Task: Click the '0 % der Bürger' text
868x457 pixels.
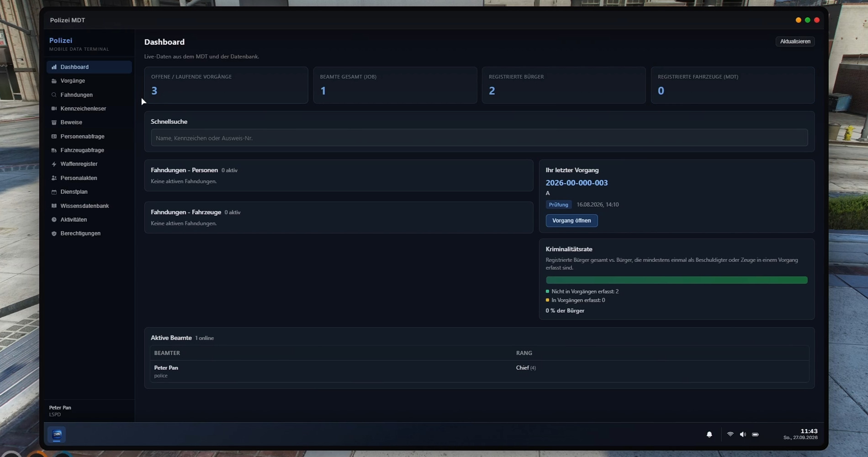Action: [x=565, y=311]
